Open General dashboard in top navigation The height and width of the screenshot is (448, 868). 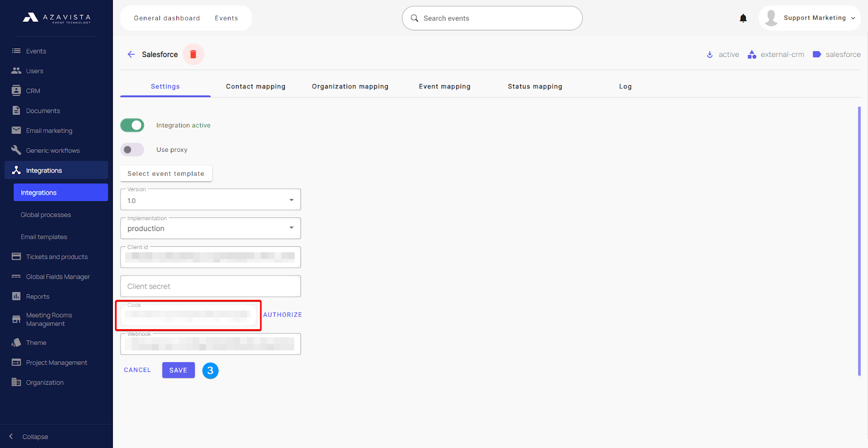tap(167, 18)
